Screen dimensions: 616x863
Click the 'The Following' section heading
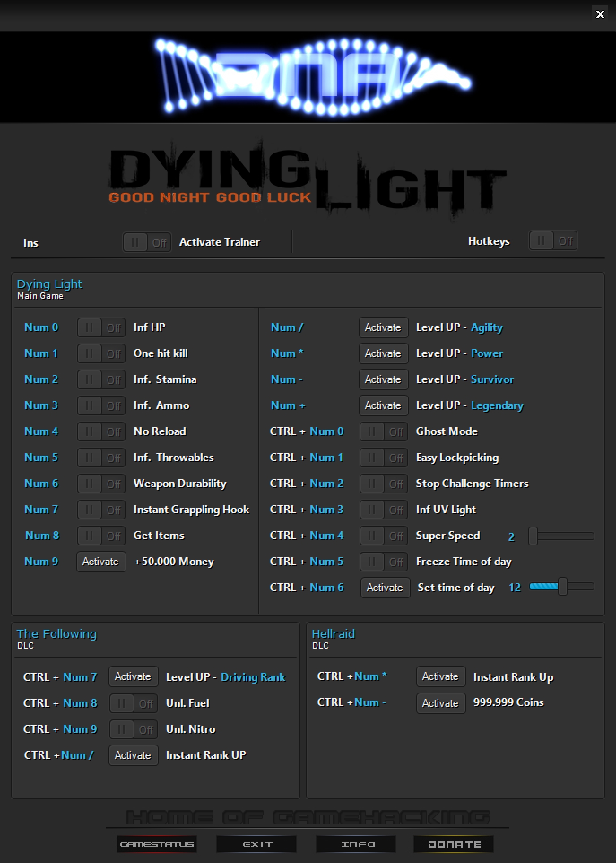(x=56, y=634)
